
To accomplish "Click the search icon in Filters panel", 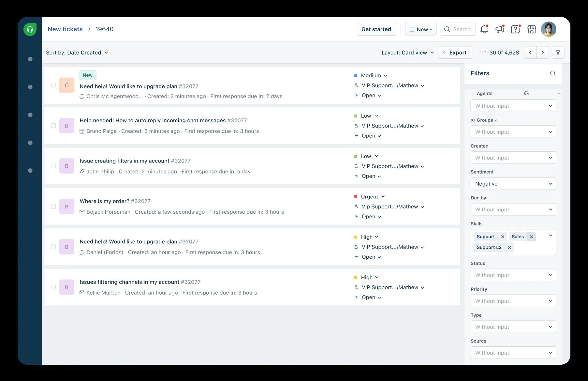I will point(553,73).
